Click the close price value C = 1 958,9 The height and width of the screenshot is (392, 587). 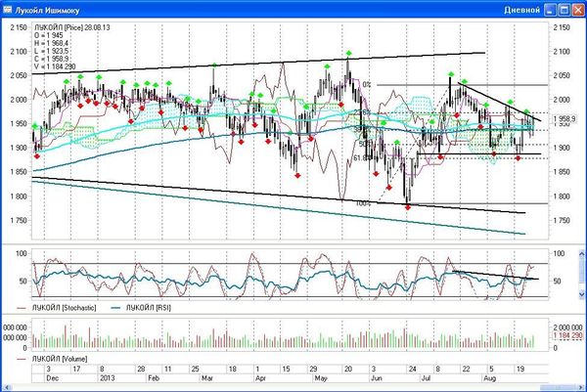click(51, 59)
